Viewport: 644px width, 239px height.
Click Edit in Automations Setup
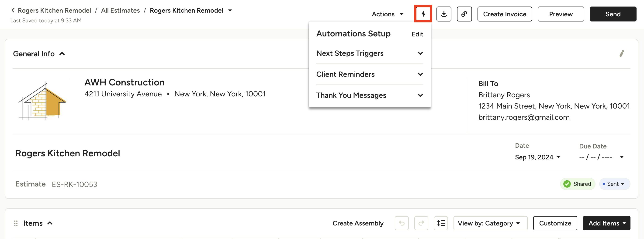point(417,34)
